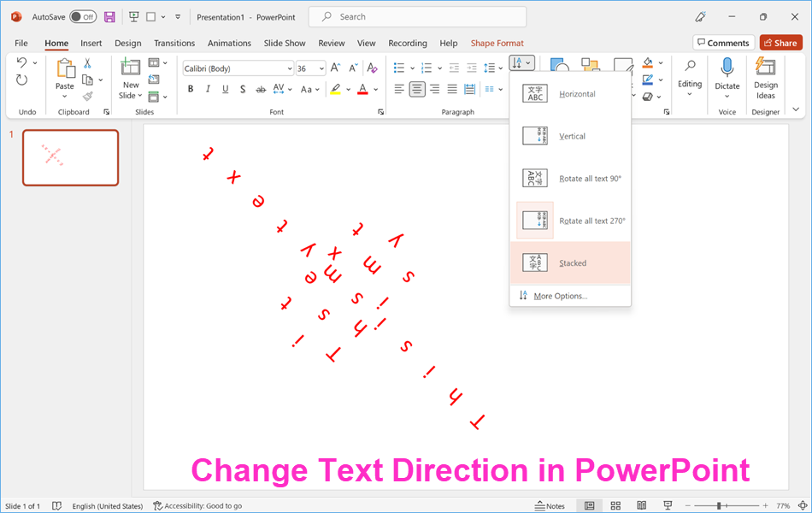Click the Format Painter brush icon
This screenshot has width=812, height=513.
pos(87,97)
